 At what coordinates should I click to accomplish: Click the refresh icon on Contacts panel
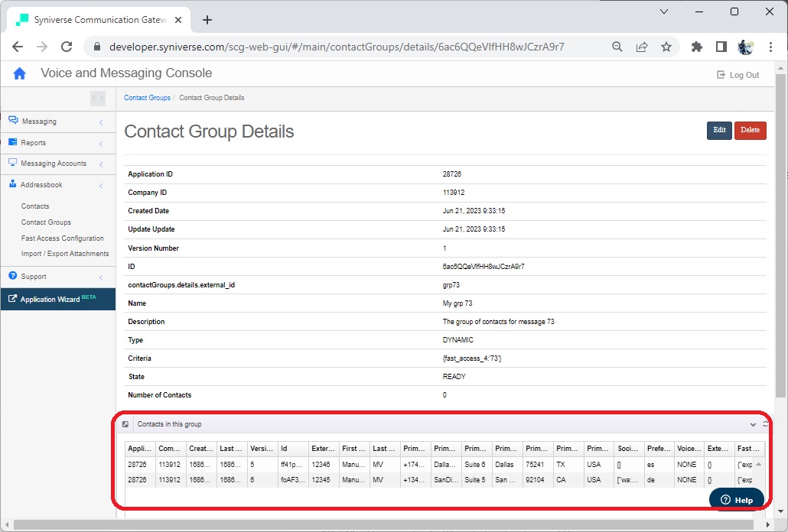(x=765, y=424)
